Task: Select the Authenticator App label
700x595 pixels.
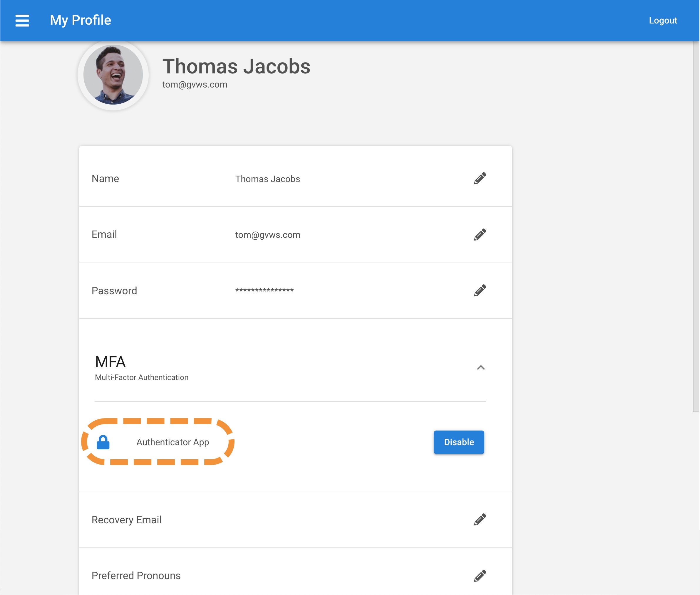Action: tap(173, 442)
